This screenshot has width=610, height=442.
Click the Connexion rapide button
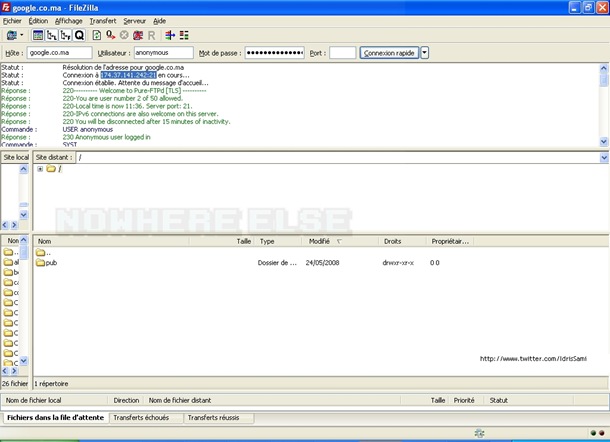pos(389,53)
